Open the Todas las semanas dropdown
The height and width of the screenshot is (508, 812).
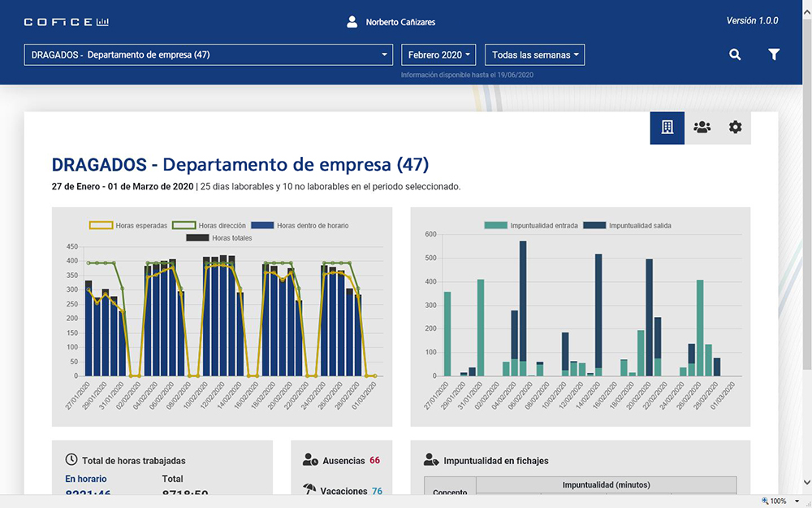[534, 55]
